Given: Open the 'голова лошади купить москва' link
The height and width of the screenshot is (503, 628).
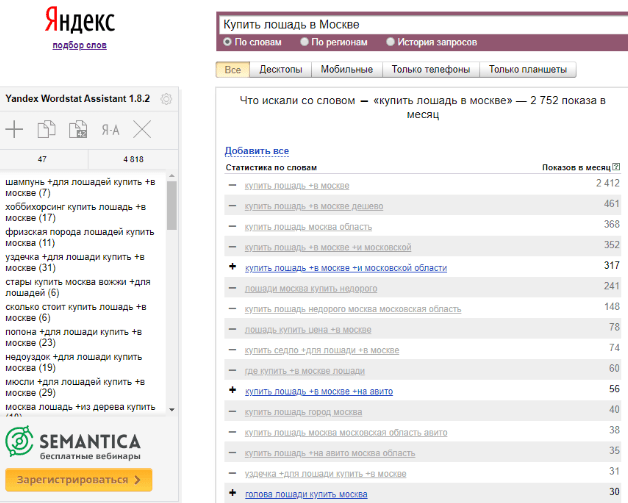Looking at the screenshot, I should click(x=306, y=494).
